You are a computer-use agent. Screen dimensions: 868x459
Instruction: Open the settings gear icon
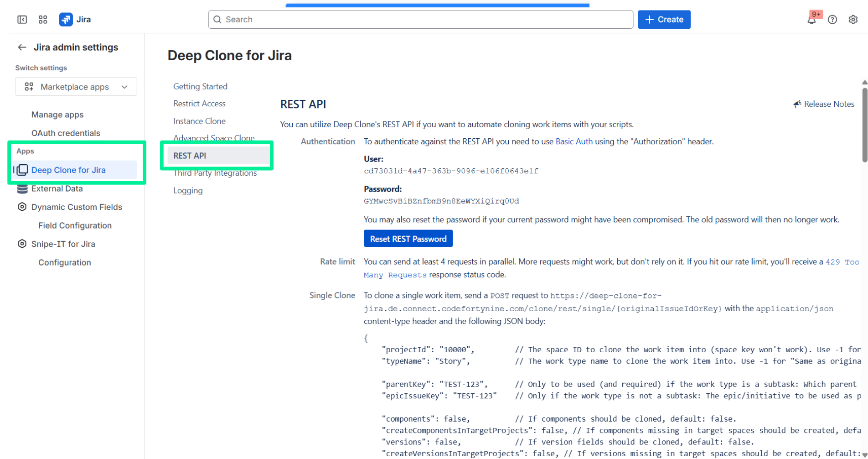[853, 20]
